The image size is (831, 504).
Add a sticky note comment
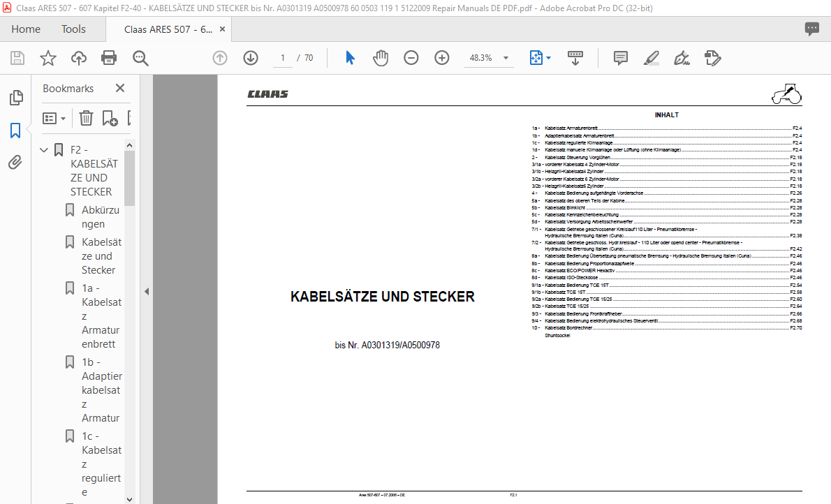[621, 58]
